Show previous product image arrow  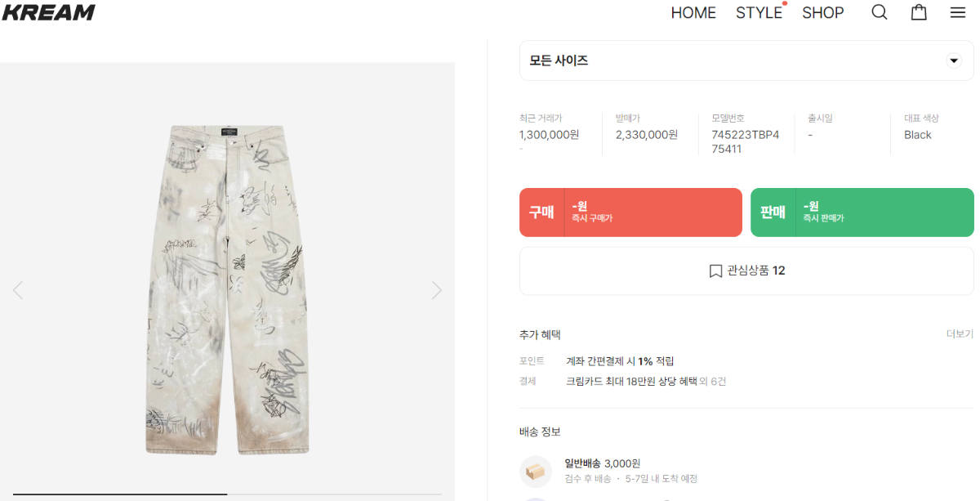(x=18, y=290)
